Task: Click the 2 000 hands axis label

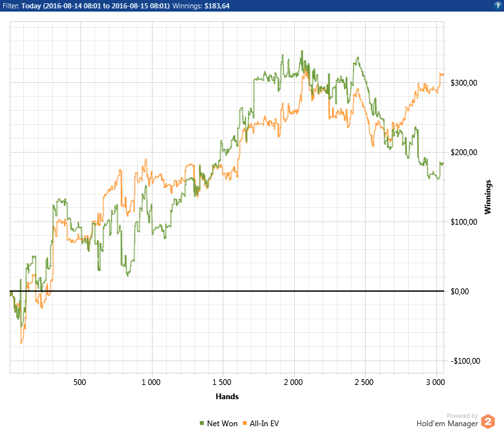Action: pos(293,382)
